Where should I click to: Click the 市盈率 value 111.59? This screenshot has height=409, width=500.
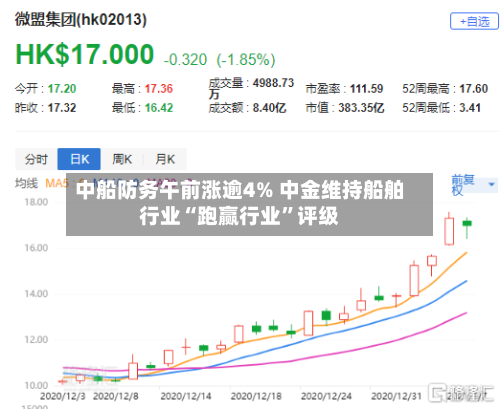[x=366, y=89]
